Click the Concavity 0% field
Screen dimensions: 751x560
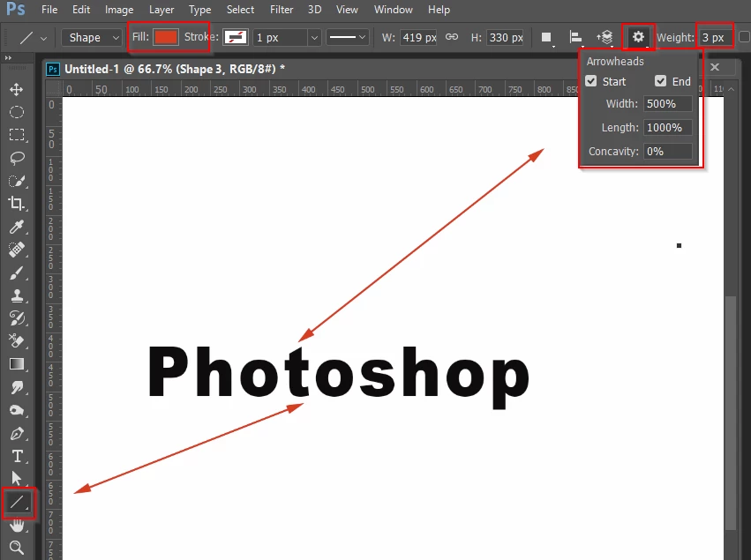[x=668, y=152]
